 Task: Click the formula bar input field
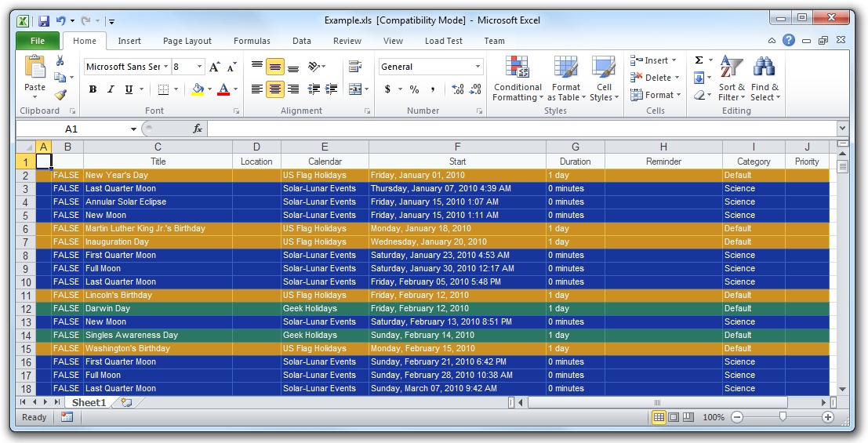[522, 129]
